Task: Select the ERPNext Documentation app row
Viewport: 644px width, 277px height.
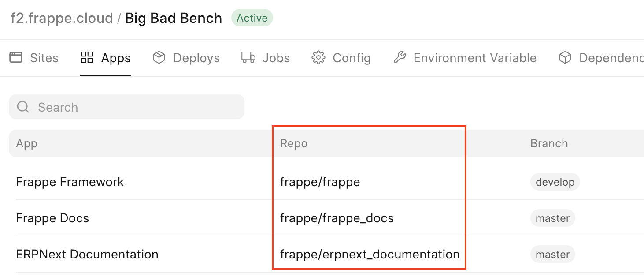Action: [87, 254]
